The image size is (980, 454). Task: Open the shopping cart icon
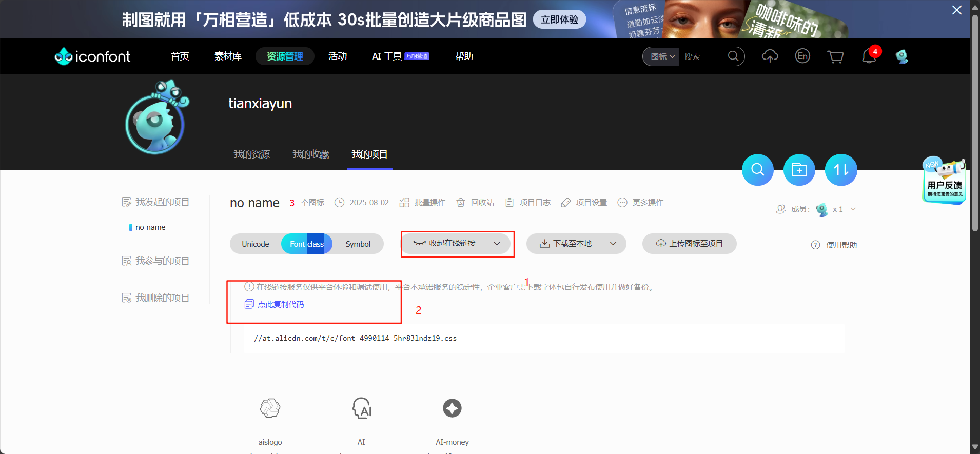pos(835,56)
